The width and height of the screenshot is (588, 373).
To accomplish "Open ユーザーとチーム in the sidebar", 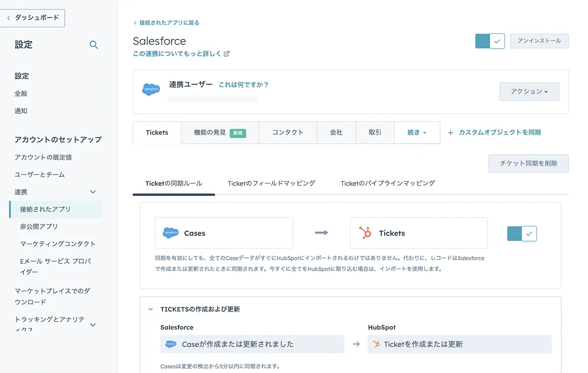I will [x=40, y=175].
